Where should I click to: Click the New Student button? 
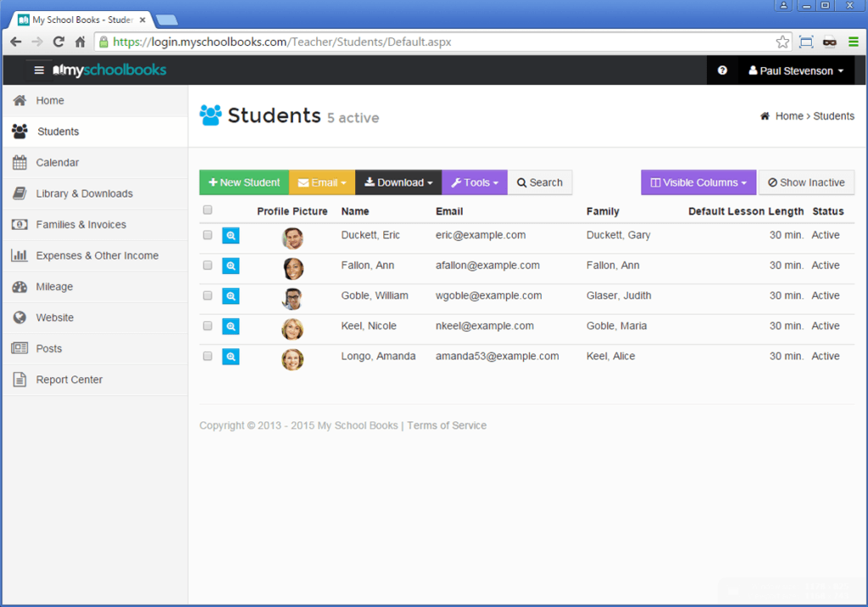click(244, 182)
